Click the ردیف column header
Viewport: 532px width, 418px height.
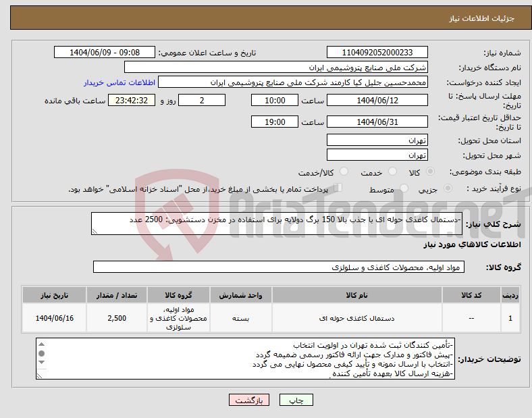[510, 295]
